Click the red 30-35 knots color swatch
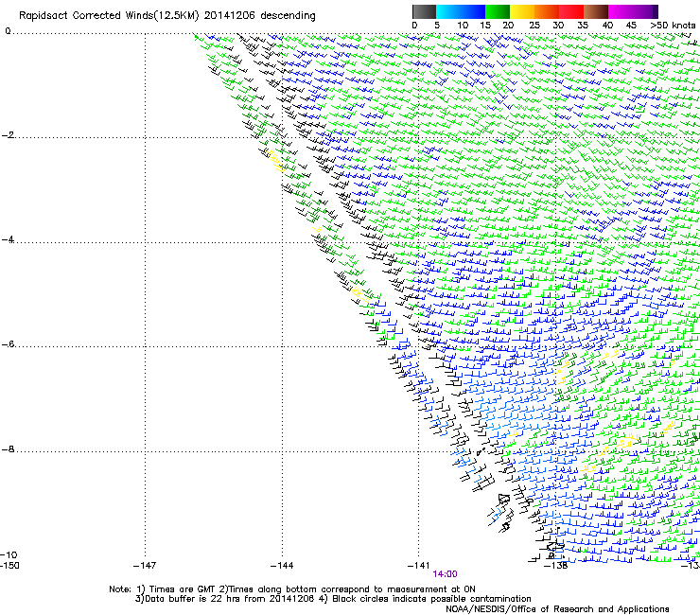The image size is (700, 615). (x=571, y=11)
